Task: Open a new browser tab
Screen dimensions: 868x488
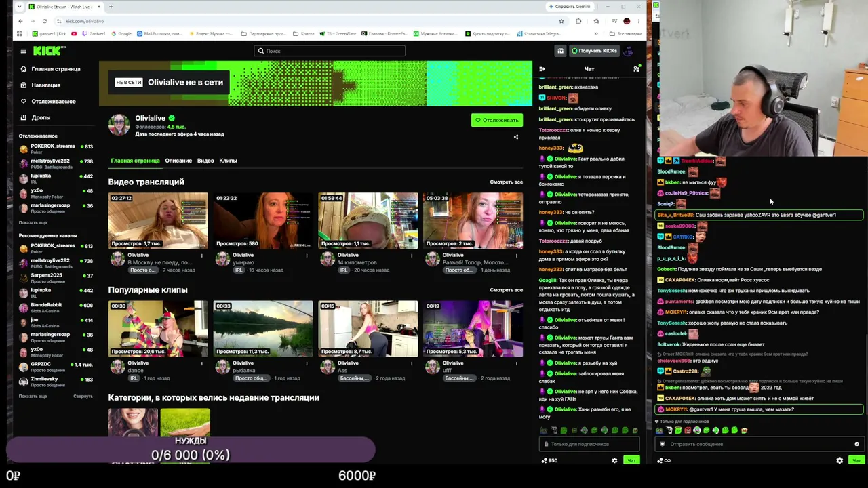Action: click(111, 7)
